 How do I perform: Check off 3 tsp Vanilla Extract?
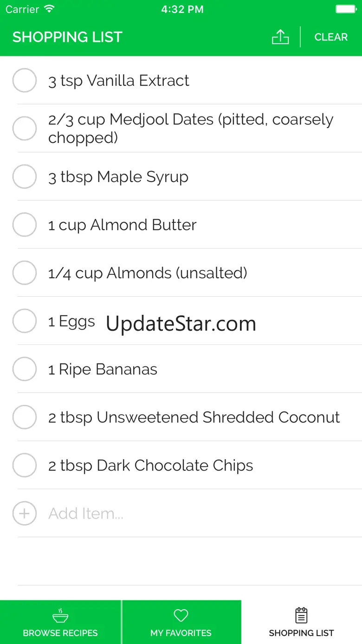pyautogui.click(x=24, y=81)
